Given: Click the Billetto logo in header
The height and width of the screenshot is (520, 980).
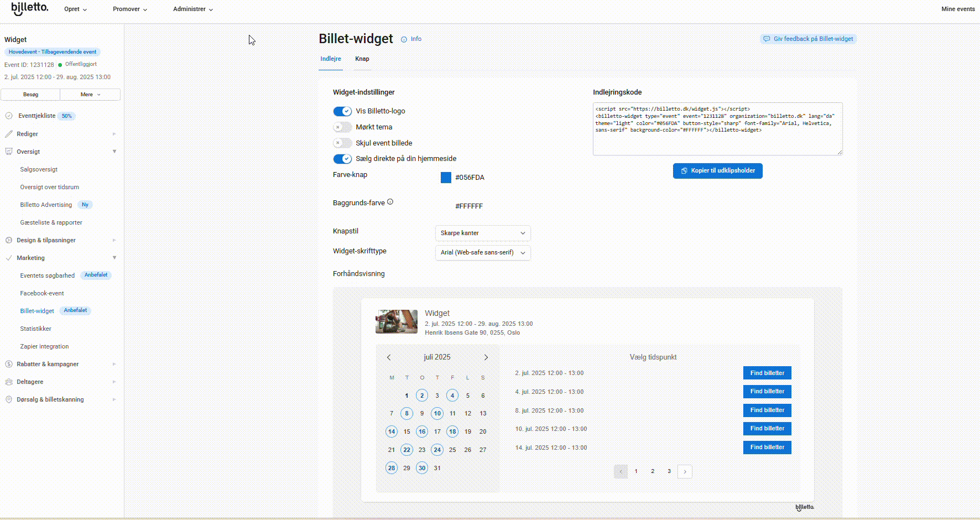Looking at the screenshot, I should 30,8.
